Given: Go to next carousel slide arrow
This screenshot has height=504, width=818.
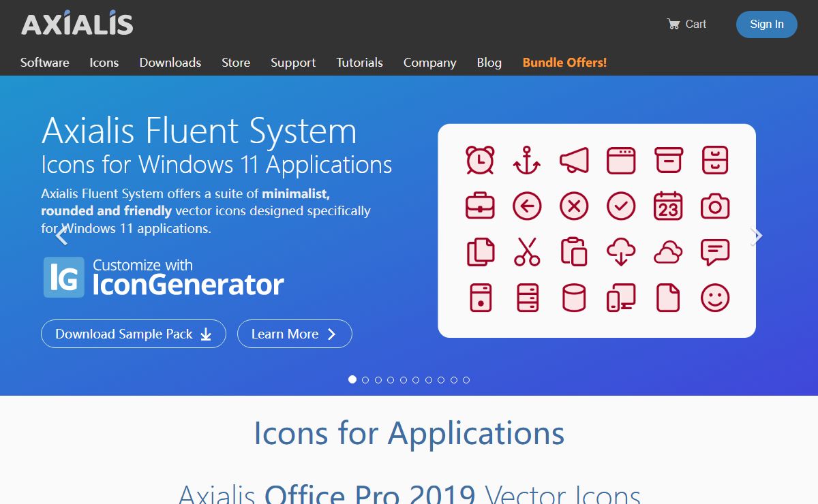Looking at the screenshot, I should click(x=756, y=236).
